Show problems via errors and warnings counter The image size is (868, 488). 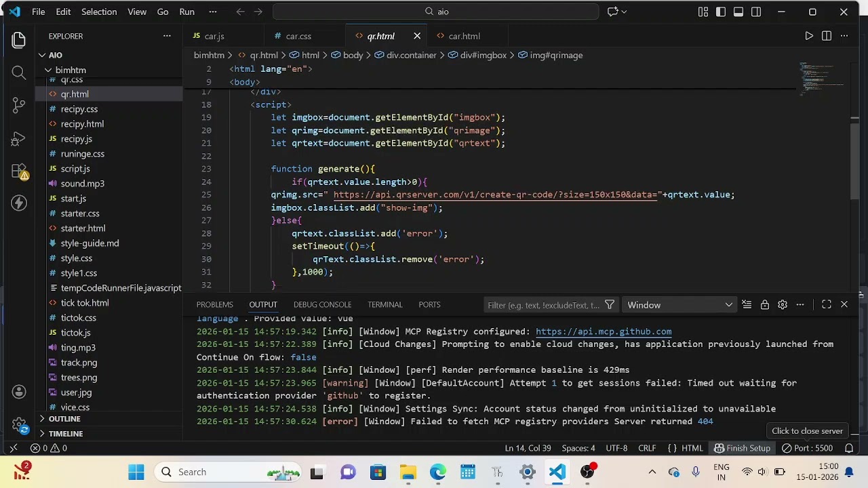point(49,448)
